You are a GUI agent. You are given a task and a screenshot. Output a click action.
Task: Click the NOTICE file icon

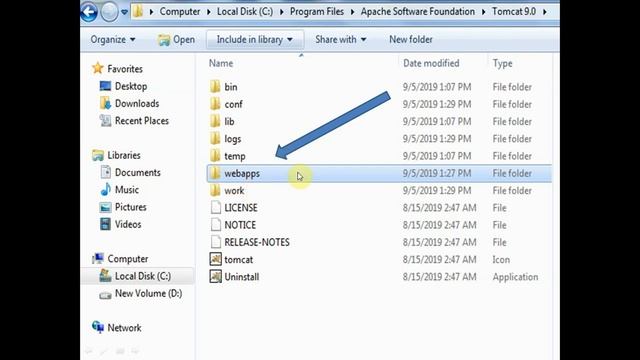pyautogui.click(x=216, y=224)
